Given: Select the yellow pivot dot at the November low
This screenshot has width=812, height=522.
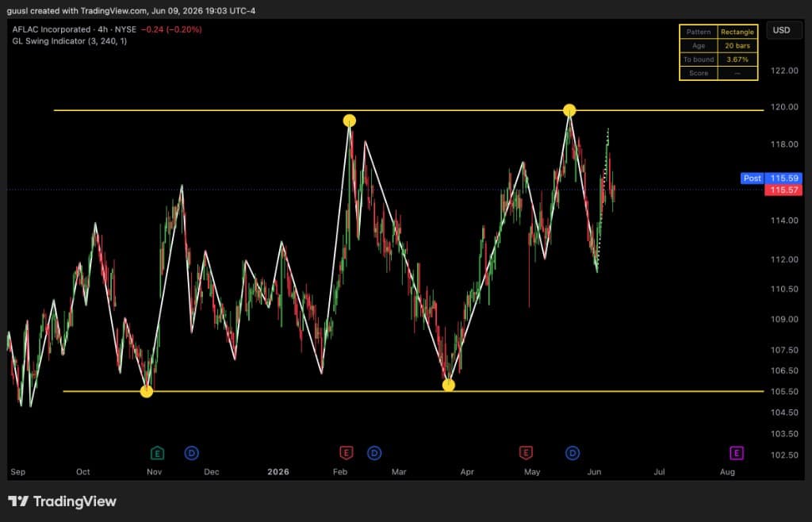Looking at the screenshot, I should [x=147, y=392].
